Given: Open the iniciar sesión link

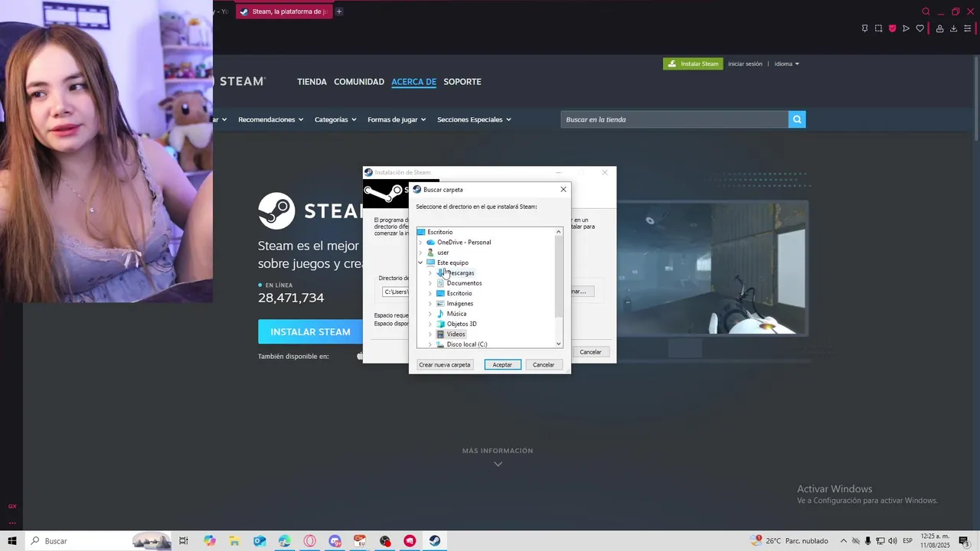Looking at the screenshot, I should click(x=745, y=64).
